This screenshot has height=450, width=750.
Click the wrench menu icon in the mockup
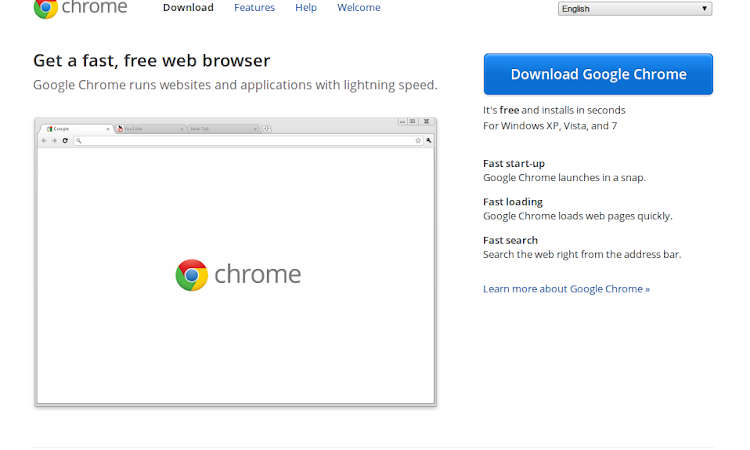click(429, 141)
